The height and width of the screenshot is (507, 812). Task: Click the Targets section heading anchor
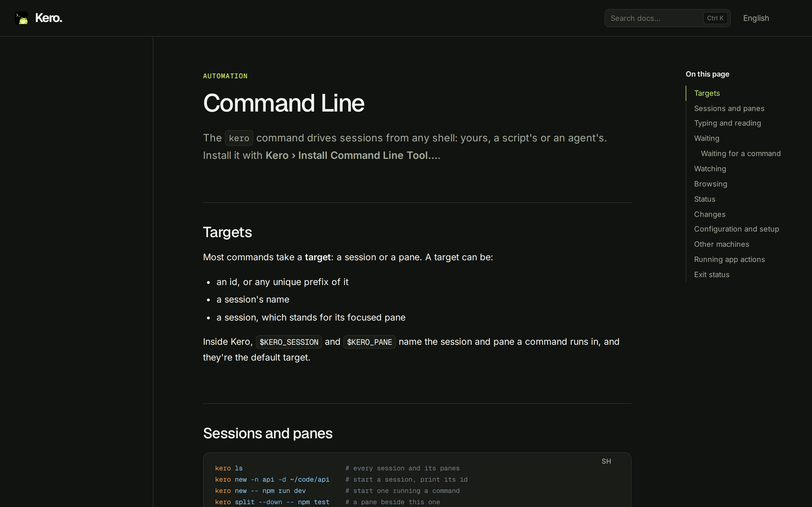(x=227, y=232)
